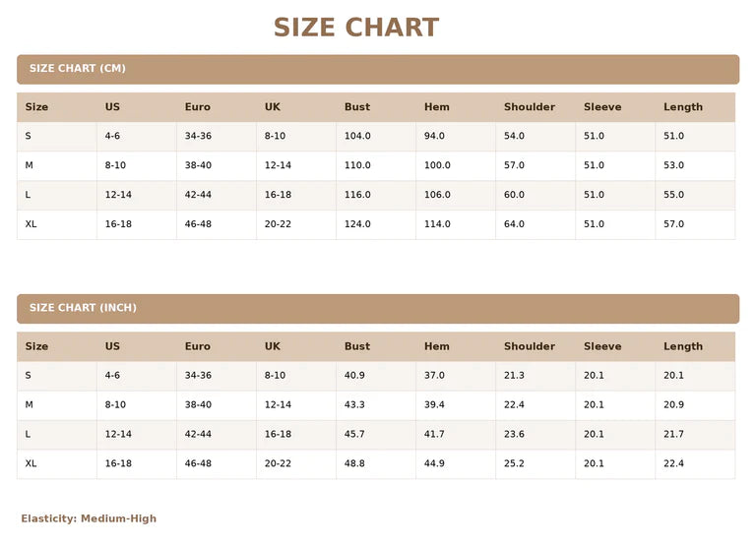Click the SIZE CHART main title
The image size is (756, 546).
click(x=356, y=27)
